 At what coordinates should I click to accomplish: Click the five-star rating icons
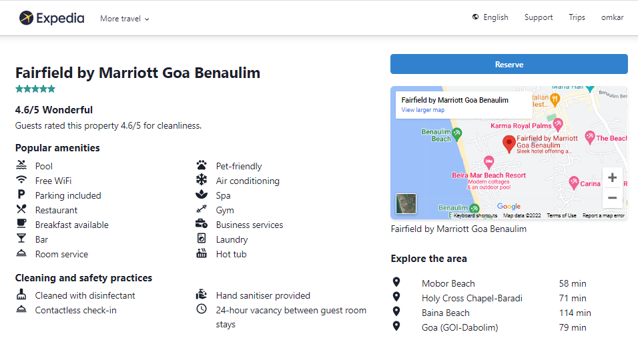35,89
